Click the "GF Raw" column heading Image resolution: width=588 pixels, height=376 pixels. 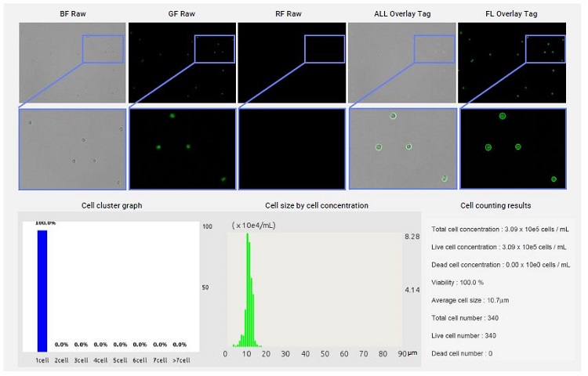coord(182,14)
